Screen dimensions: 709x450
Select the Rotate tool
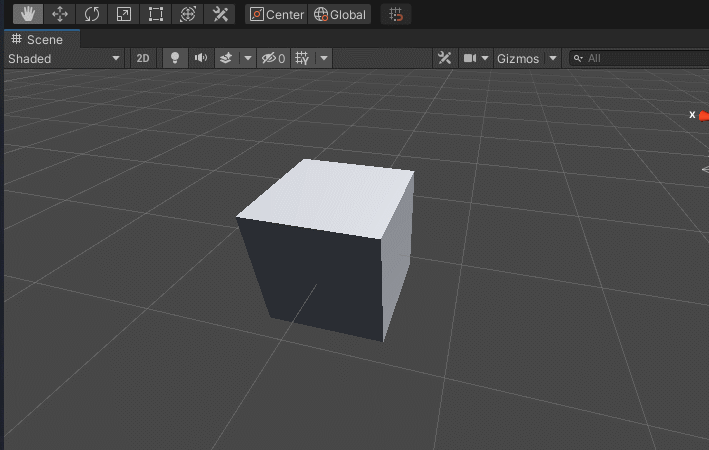(92, 14)
